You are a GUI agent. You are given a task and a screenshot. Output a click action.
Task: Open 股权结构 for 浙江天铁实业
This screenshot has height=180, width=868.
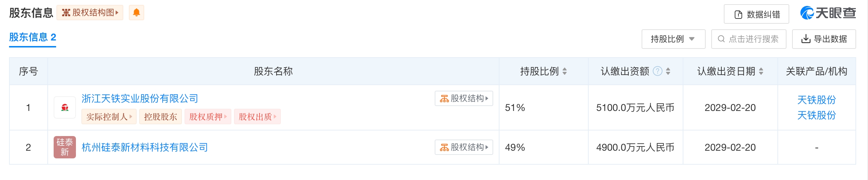click(x=464, y=99)
